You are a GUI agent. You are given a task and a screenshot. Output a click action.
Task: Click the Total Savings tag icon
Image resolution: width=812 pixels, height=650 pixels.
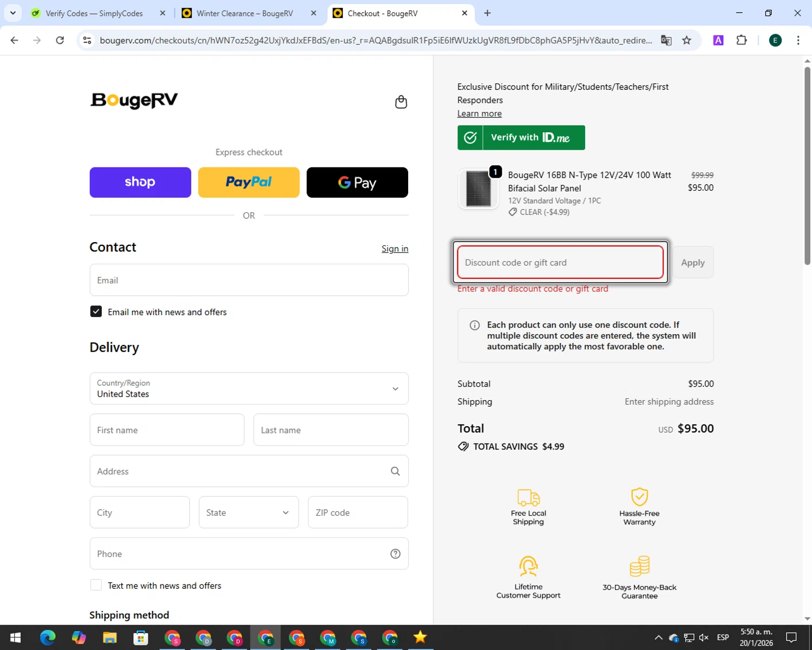(463, 446)
